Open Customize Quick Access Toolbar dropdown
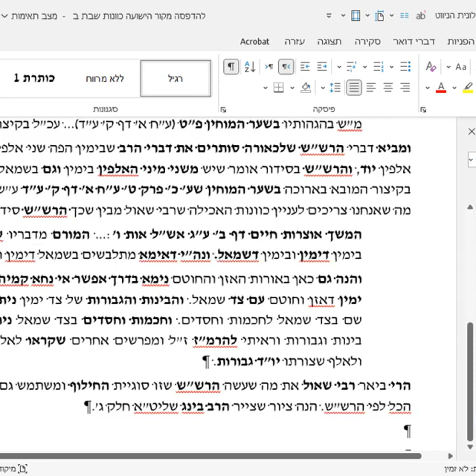The height and width of the screenshot is (476, 476). 329,16
